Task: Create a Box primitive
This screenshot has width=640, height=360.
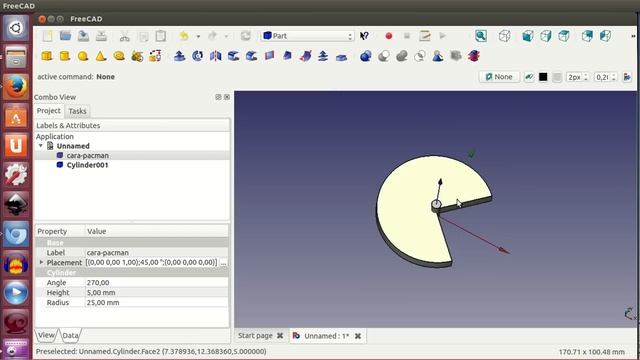Action: 47,56
